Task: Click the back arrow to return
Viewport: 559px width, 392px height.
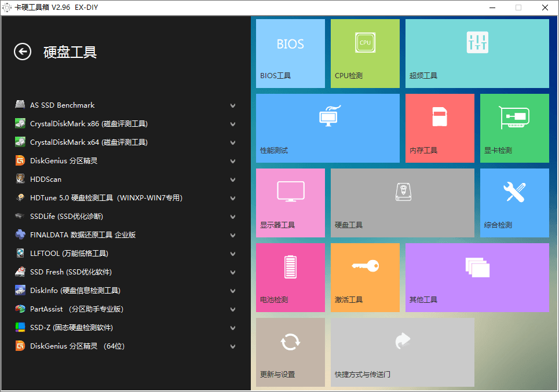Action: pos(22,52)
